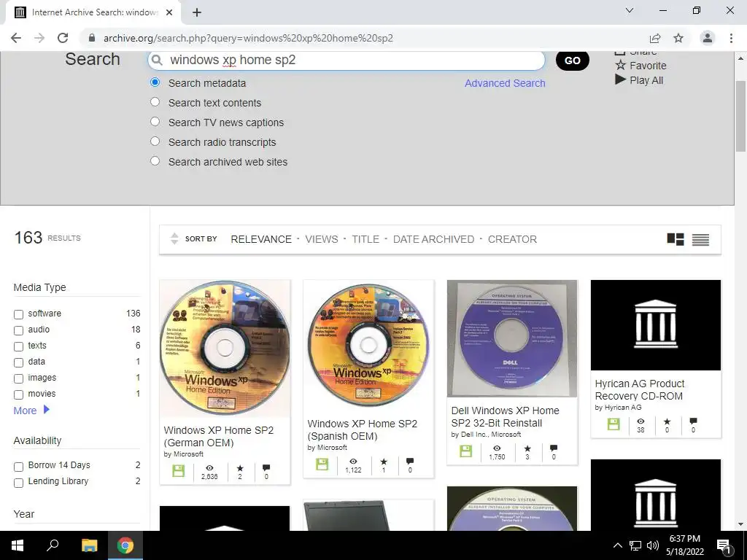This screenshot has height=560, width=747.
Task: Sort results by Title
Action: click(365, 239)
